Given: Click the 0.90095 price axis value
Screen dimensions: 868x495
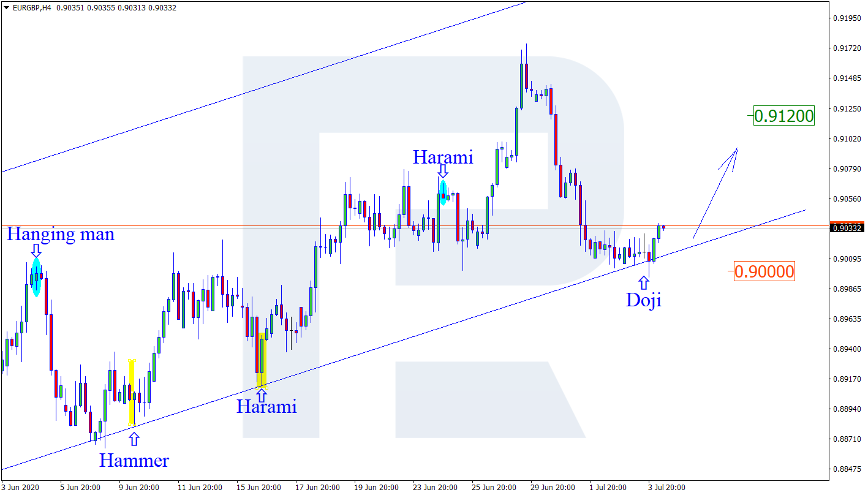Looking at the screenshot, I should pyautogui.click(x=848, y=259).
